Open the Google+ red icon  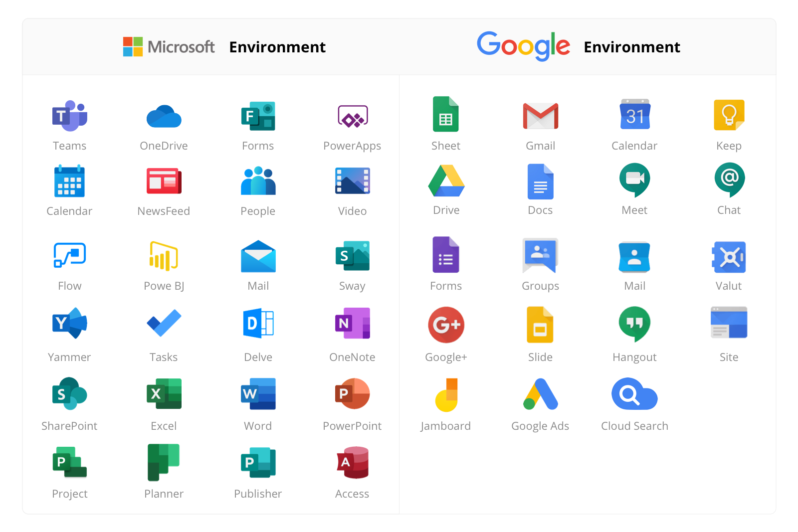446,325
